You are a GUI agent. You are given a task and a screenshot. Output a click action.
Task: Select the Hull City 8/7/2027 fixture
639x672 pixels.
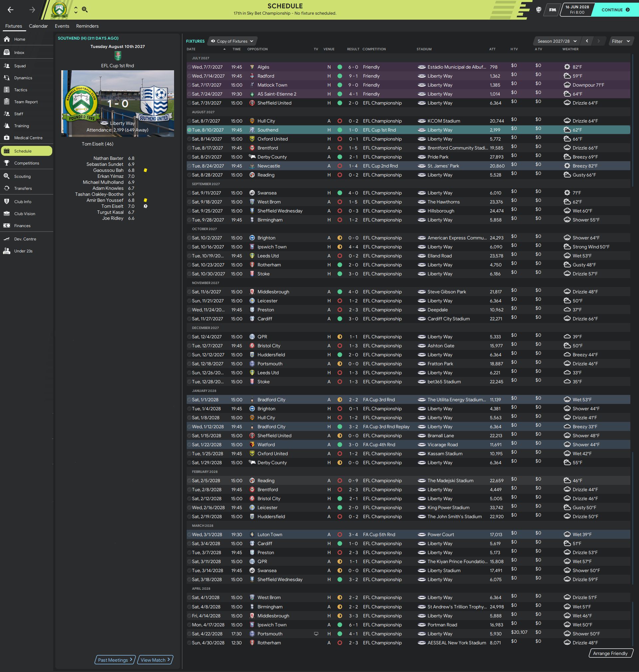408,121
